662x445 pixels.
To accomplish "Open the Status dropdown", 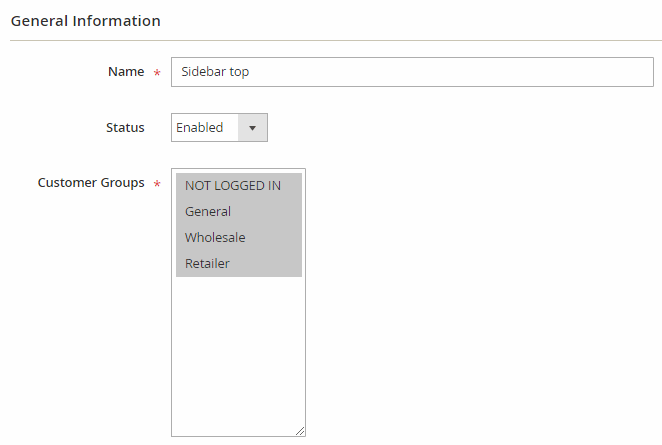I will click(x=219, y=127).
